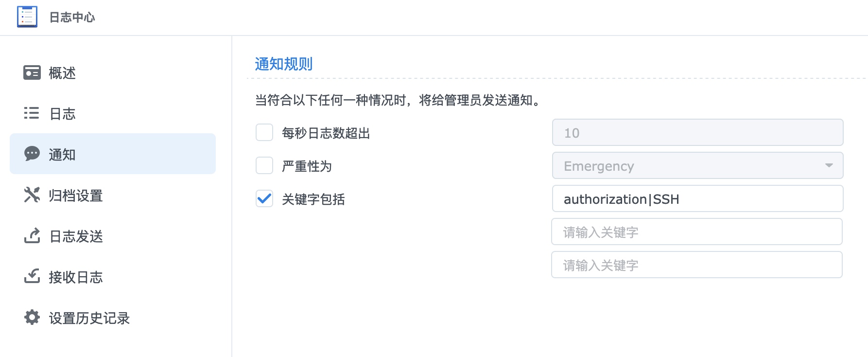Screen dimensions: 868x357
Task: Select the 日志 list icon
Action: pyautogui.click(x=32, y=113)
